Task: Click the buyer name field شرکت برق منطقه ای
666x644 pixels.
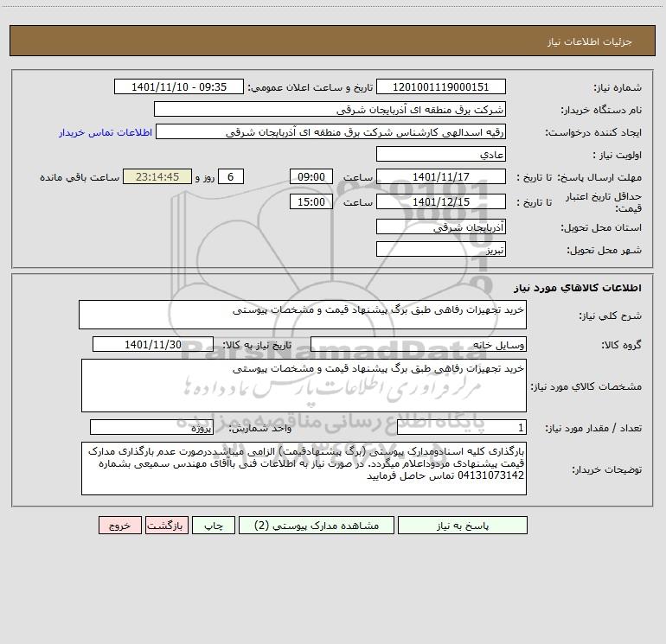Action: (330, 109)
